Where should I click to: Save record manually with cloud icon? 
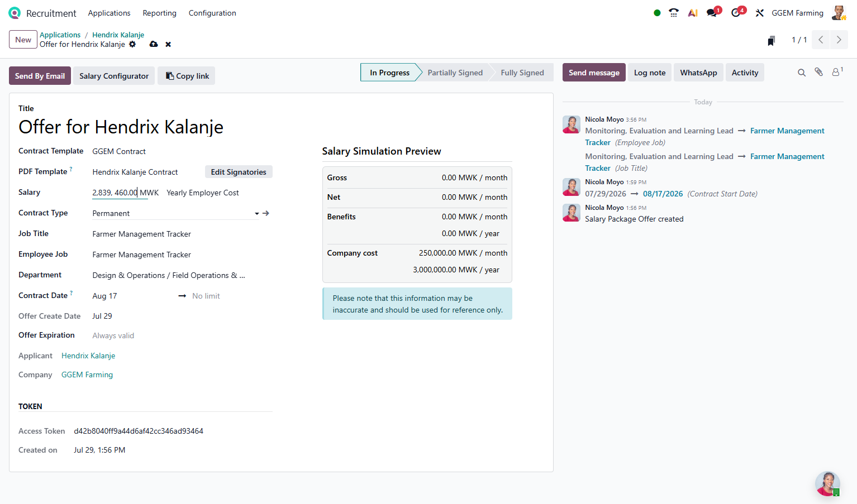pos(154,44)
